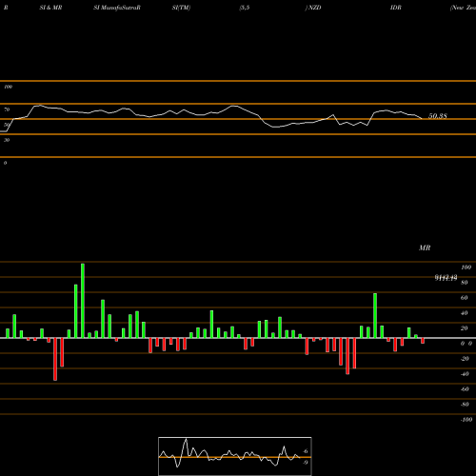This screenshot has height=476, width=476.
Task: Click the MR panel label
Action: (425, 248)
